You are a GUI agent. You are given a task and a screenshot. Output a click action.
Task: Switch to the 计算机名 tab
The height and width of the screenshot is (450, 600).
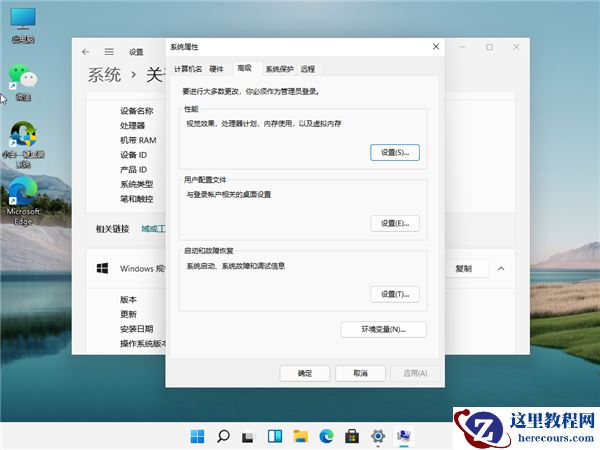[x=188, y=69]
